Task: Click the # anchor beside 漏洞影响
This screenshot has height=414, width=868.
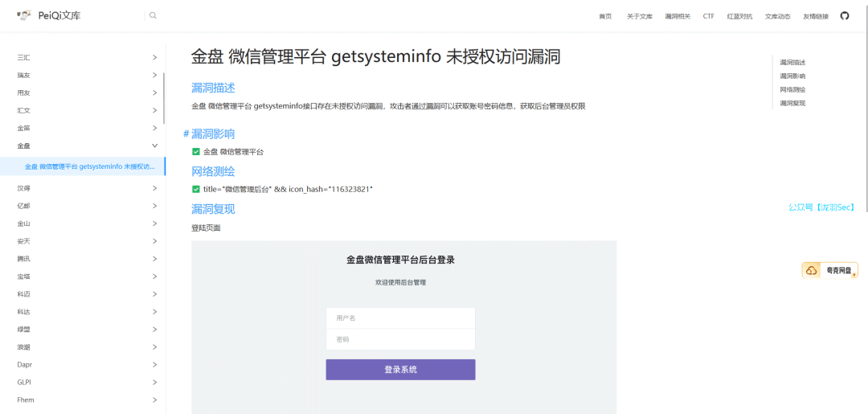Action: click(186, 134)
